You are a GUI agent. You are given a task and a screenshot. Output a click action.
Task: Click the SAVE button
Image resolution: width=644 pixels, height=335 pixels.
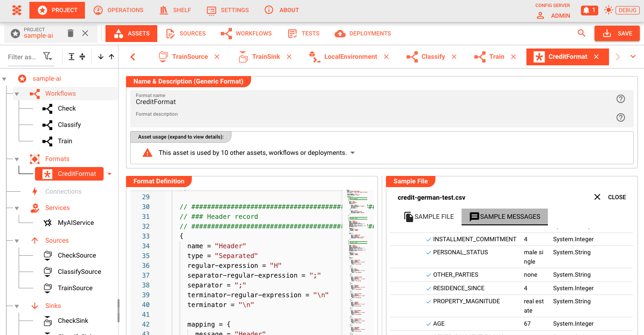click(x=616, y=33)
